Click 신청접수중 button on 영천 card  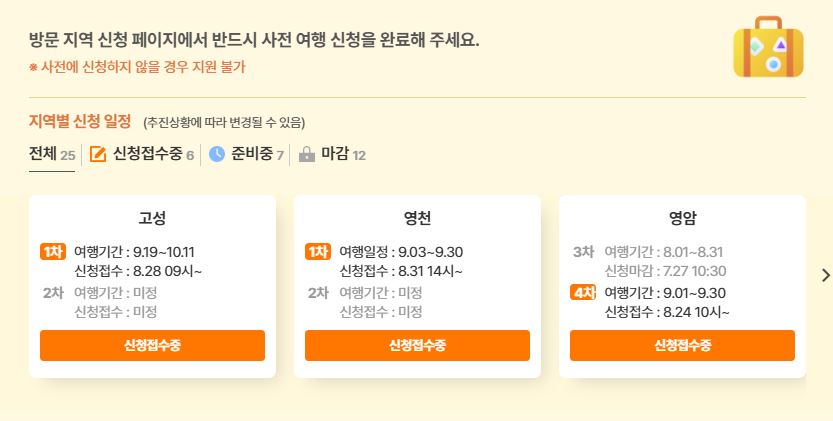(417, 346)
